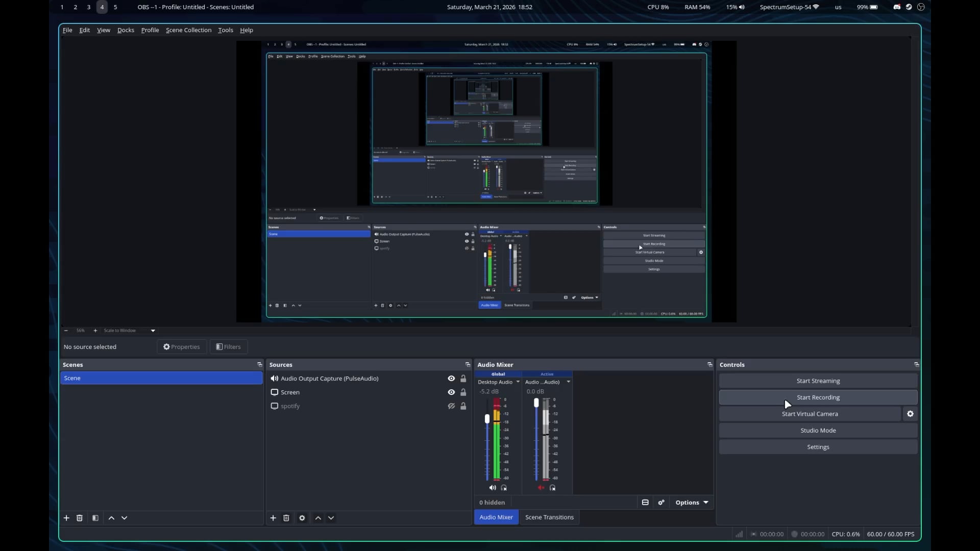Move source up with arrow icon

(x=318, y=518)
